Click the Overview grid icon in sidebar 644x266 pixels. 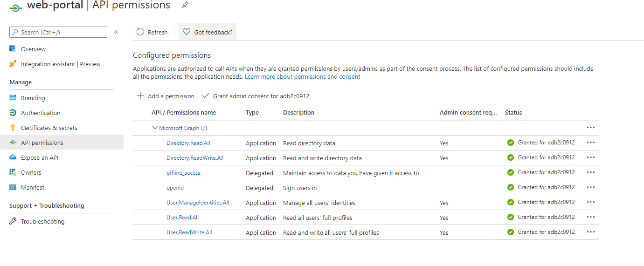[13, 49]
